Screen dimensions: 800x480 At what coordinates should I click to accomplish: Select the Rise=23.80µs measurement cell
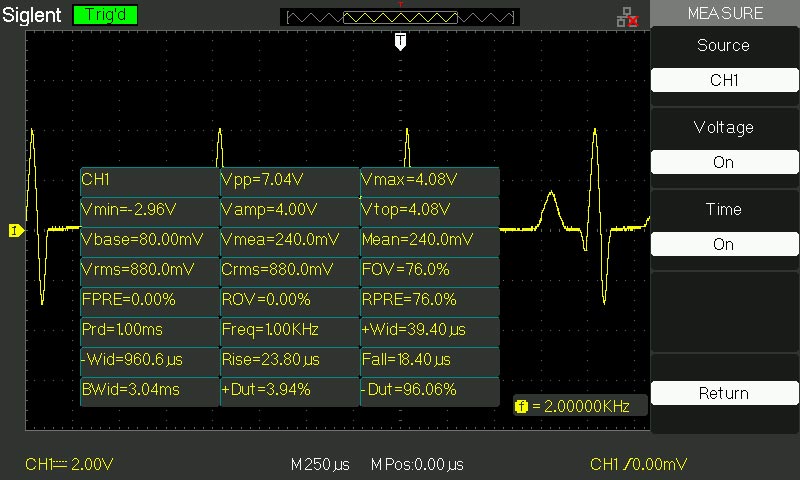(x=289, y=359)
